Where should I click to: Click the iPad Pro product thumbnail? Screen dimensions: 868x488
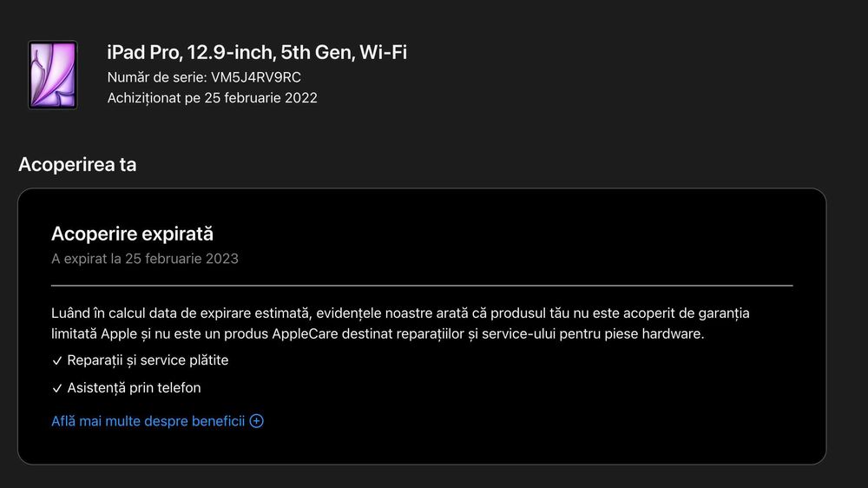52,75
